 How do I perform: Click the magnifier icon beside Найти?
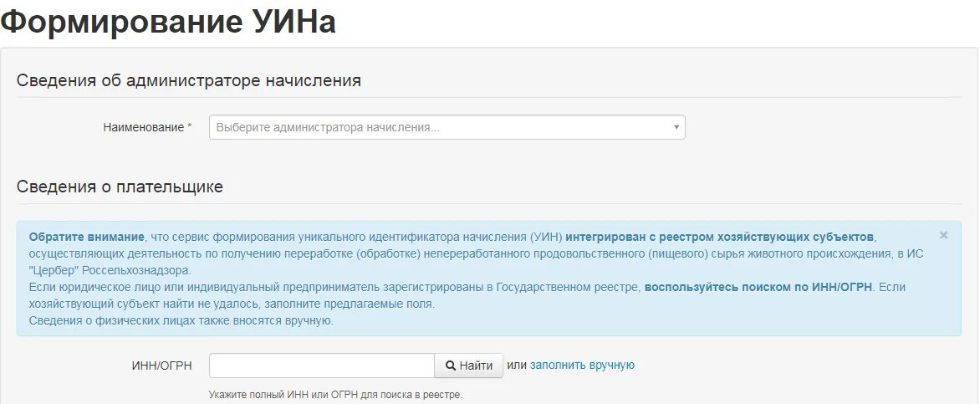[450, 366]
